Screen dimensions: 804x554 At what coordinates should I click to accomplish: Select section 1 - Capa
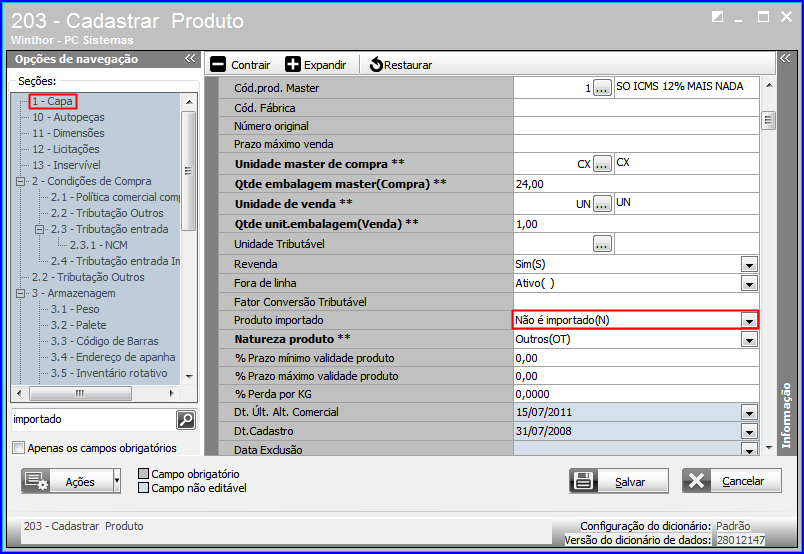click(52, 101)
